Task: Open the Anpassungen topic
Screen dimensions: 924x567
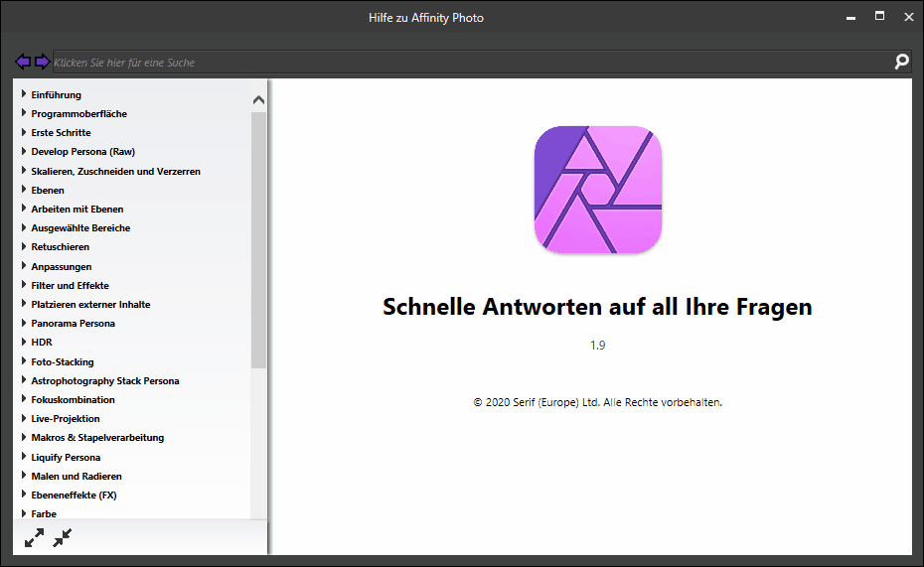Action: point(62,267)
